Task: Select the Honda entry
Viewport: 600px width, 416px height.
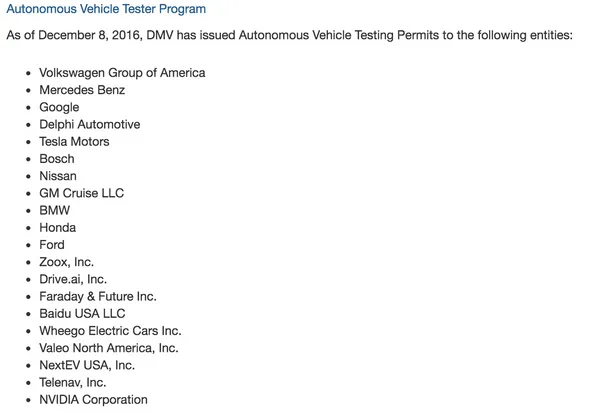Action: click(x=57, y=228)
